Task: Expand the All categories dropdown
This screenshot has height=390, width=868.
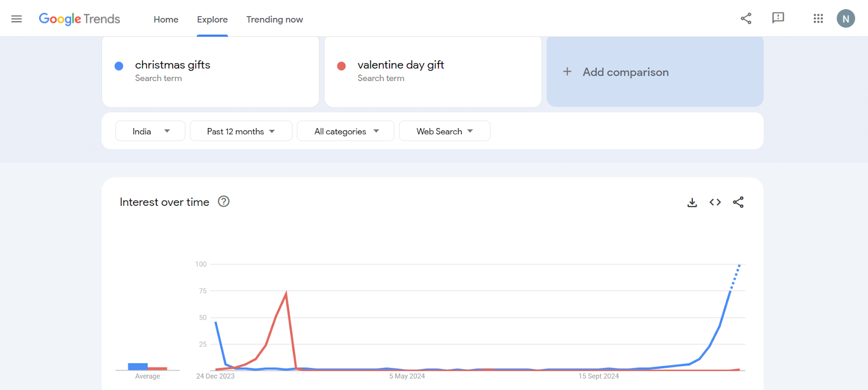Action: click(x=346, y=131)
